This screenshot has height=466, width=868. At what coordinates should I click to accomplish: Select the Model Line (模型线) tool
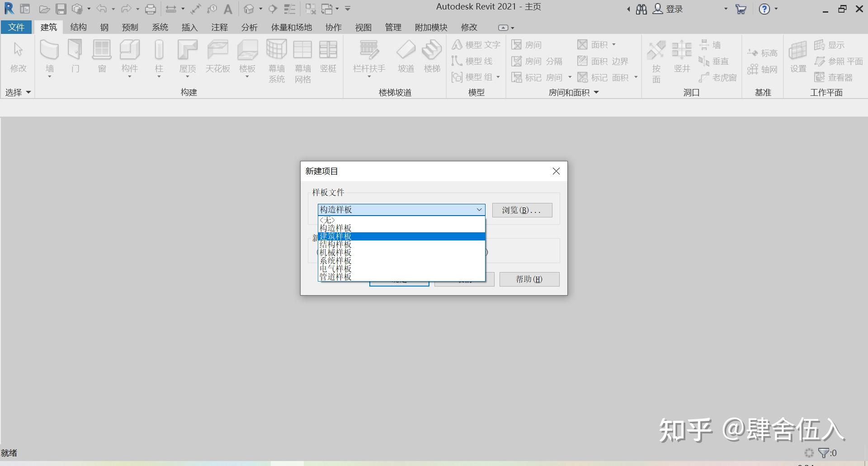[472, 61]
